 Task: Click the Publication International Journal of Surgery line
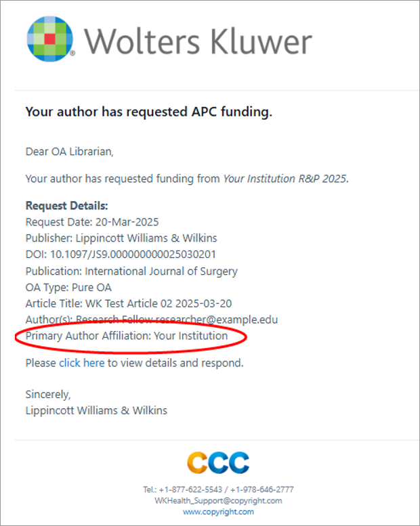click(x=131, y=271)
